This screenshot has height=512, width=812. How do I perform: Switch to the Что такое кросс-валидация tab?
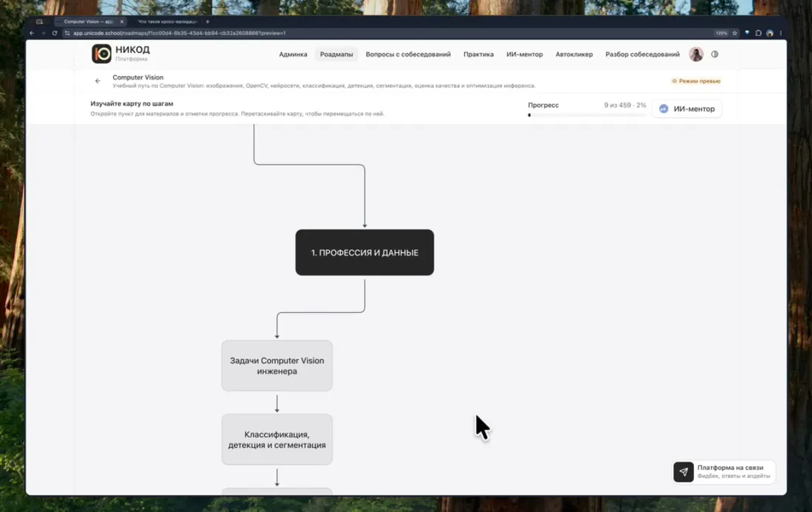tap(167, 21)
